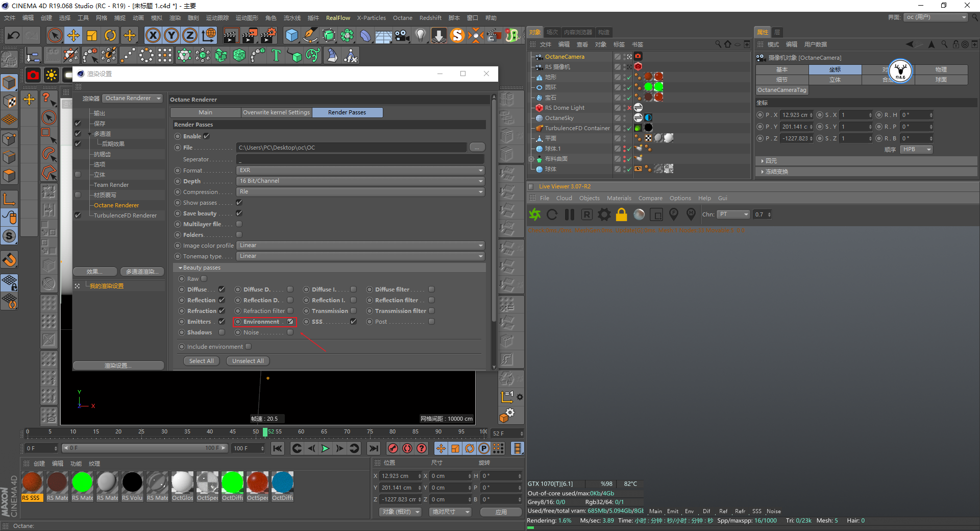Open the Chn channel dropdown set to PT

(x=733, y=214)
